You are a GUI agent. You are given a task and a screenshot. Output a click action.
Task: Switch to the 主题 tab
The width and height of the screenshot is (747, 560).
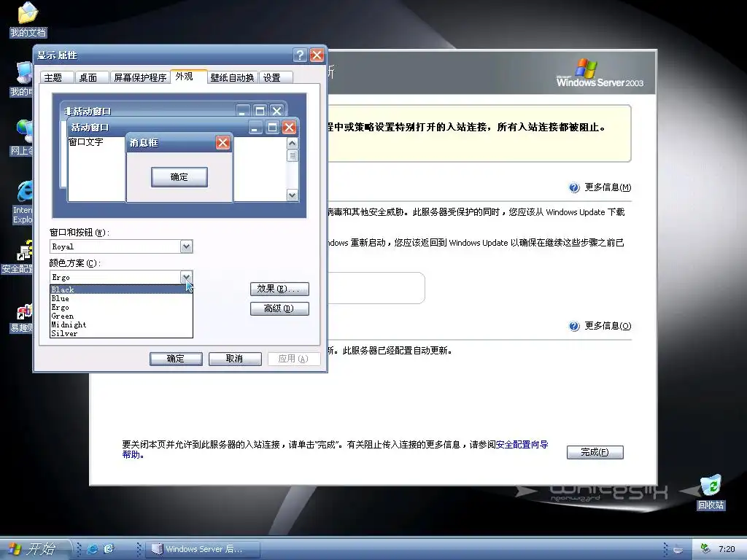[57, 77]
